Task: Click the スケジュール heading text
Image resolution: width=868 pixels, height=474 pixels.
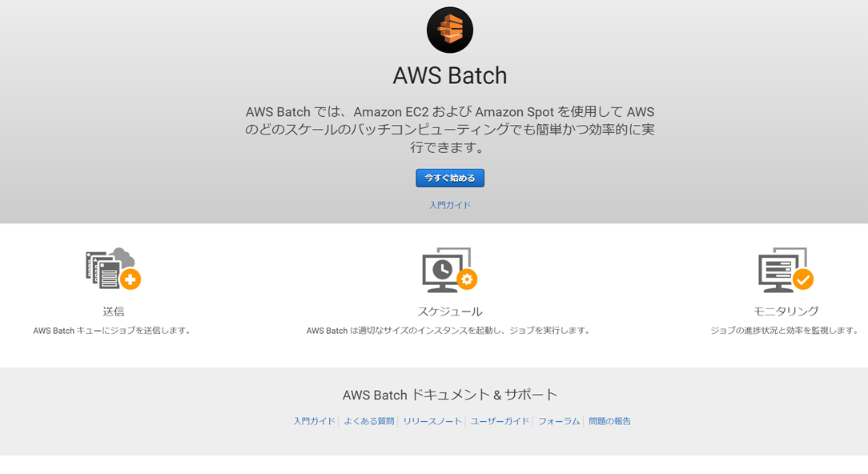Action: point(449,311)
